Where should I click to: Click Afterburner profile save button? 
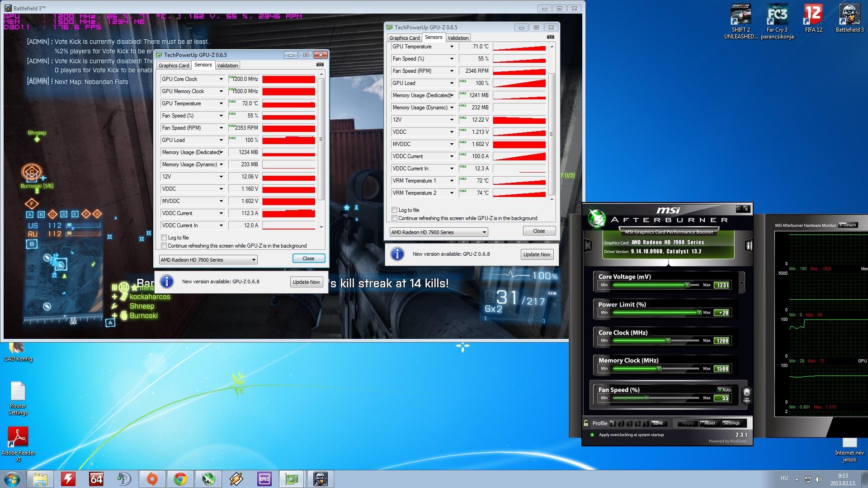click(658, 423)
